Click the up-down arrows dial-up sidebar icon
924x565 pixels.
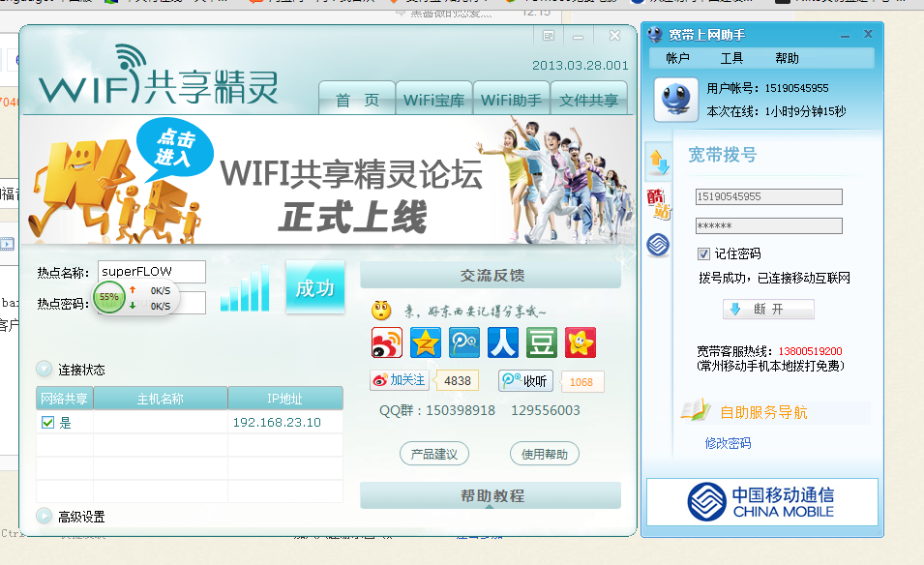click(x=658, y=161)
